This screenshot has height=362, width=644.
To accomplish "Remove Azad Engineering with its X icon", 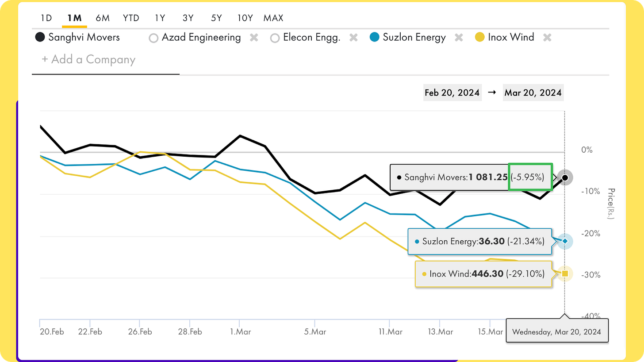I will click(x=254, y=38).
